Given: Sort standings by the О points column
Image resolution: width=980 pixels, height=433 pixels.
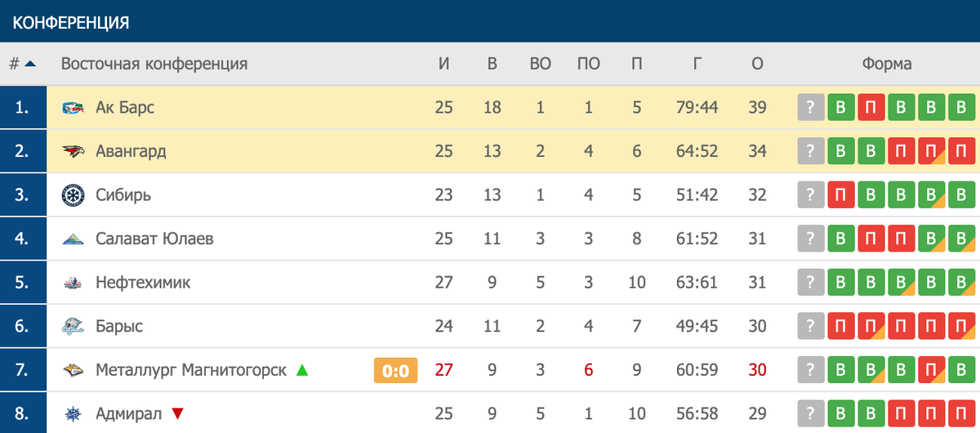Looking at the screenshot, I should 756,64.
